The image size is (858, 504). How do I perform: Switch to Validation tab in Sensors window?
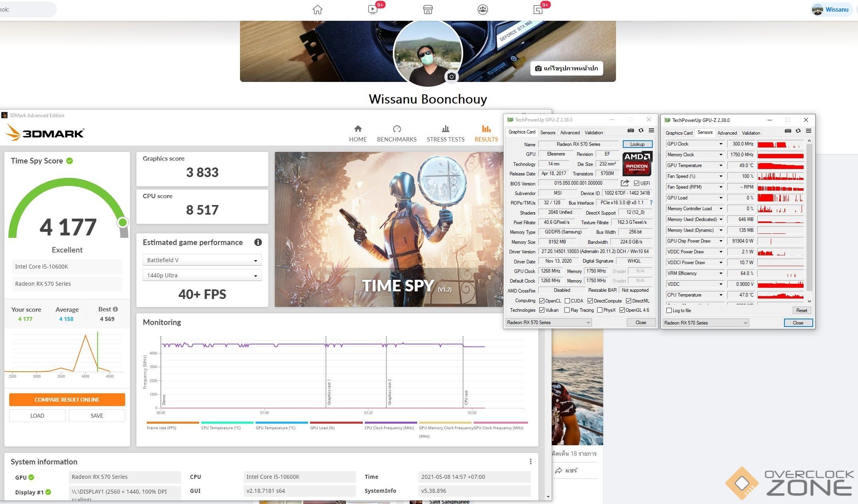[x=750, y=133]
